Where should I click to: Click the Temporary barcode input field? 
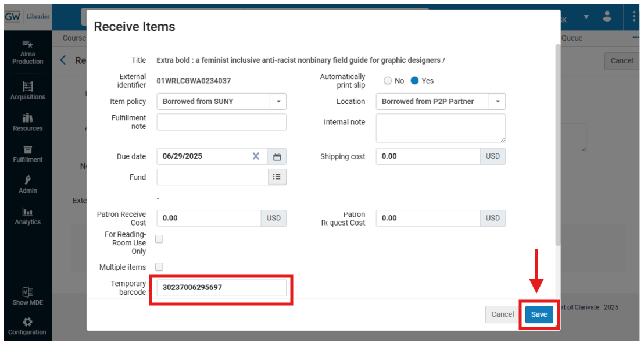tap(221, 288)
